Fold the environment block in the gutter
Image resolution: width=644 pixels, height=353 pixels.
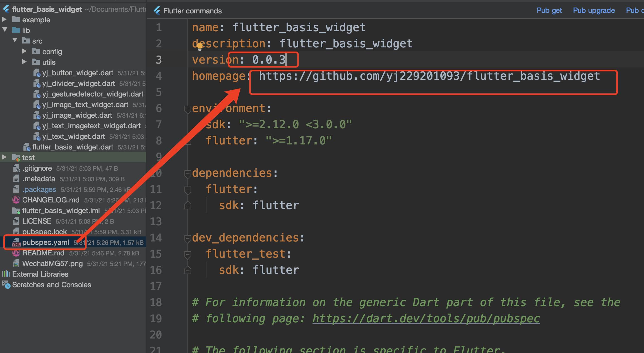click(x=188, y=109)
